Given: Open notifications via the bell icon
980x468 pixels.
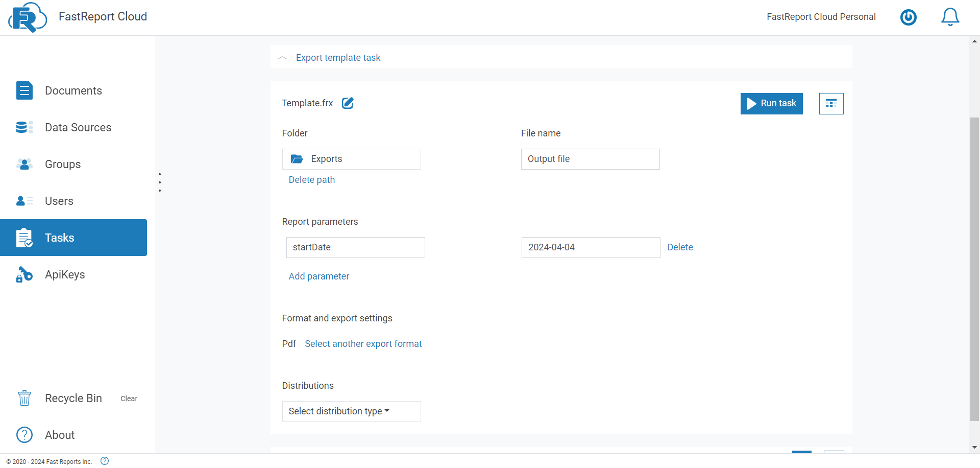Looking at the screenshot, I should (950, 17).
